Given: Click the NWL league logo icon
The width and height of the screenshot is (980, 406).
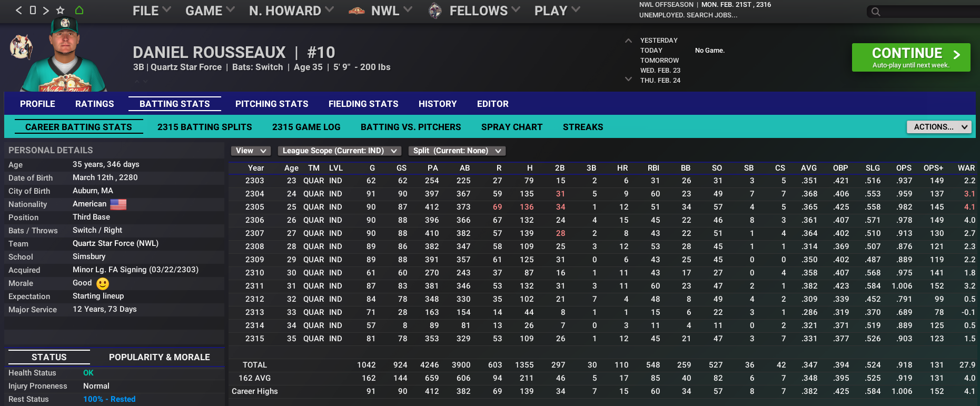Looking at the screenshot, I should pyautogui.click(x=357, y=11).
